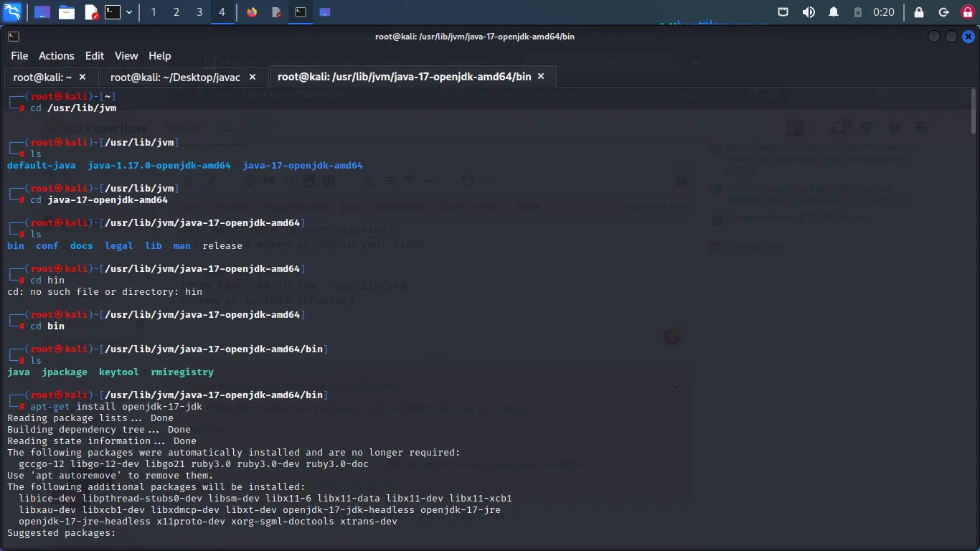The image size is (980, 551).
Task: Click the log out arrow icon
Action: click(944, 12)
